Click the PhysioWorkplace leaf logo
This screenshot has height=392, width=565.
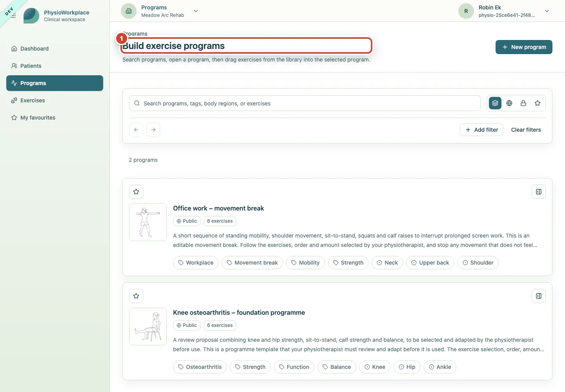coord(31,16)
